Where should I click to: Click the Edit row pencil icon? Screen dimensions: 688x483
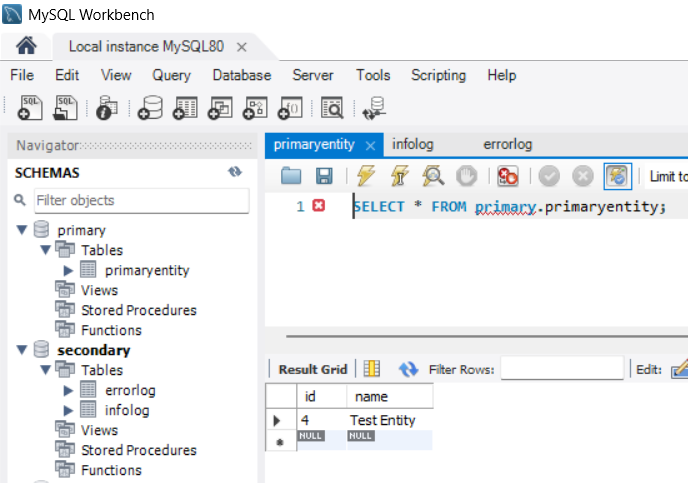pos(679,369)
